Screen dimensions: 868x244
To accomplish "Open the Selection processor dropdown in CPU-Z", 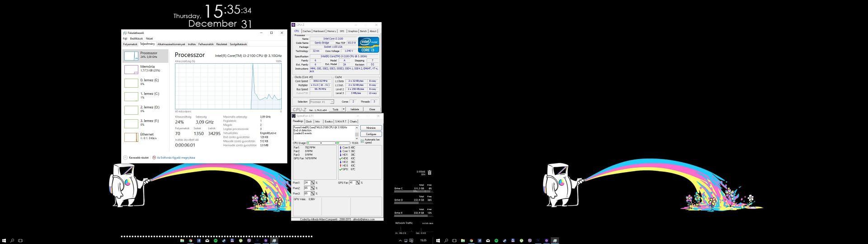I will pos(321,102).
